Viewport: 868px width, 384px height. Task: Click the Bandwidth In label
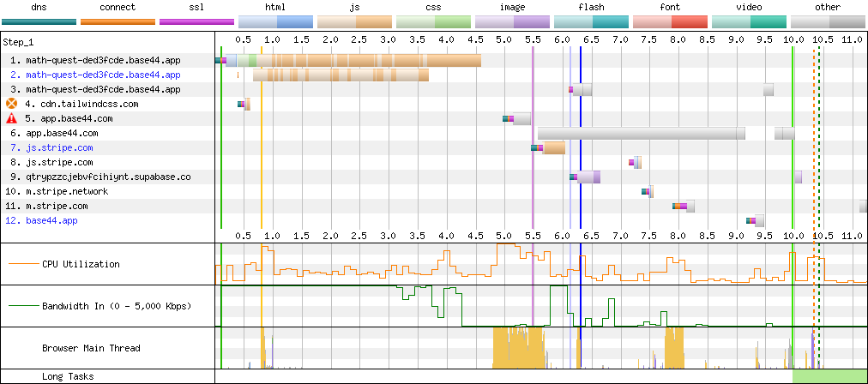click(x=116, y=306)
